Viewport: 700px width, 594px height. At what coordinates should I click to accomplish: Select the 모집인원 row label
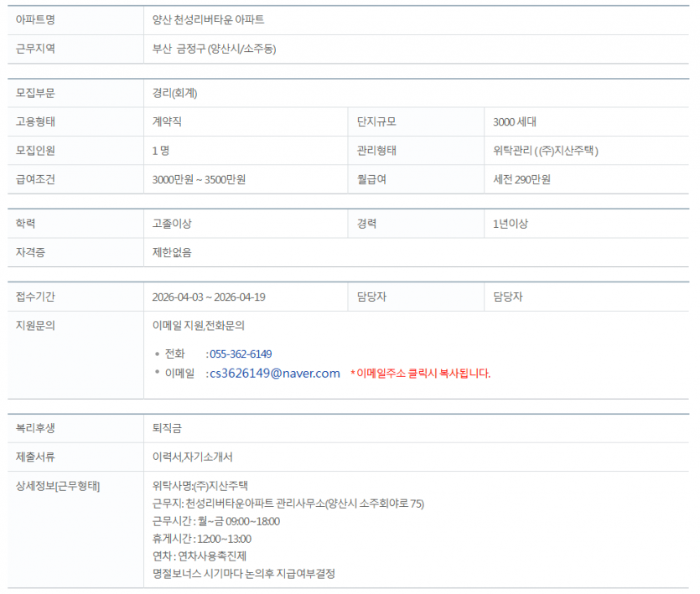click(35, 151)
